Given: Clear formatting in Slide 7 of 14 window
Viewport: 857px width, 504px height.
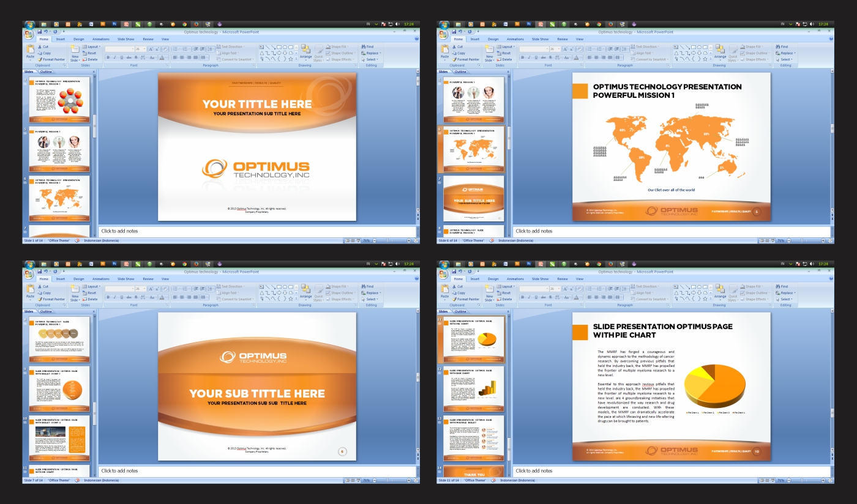Looking at the screenshot, I should 165,289.
